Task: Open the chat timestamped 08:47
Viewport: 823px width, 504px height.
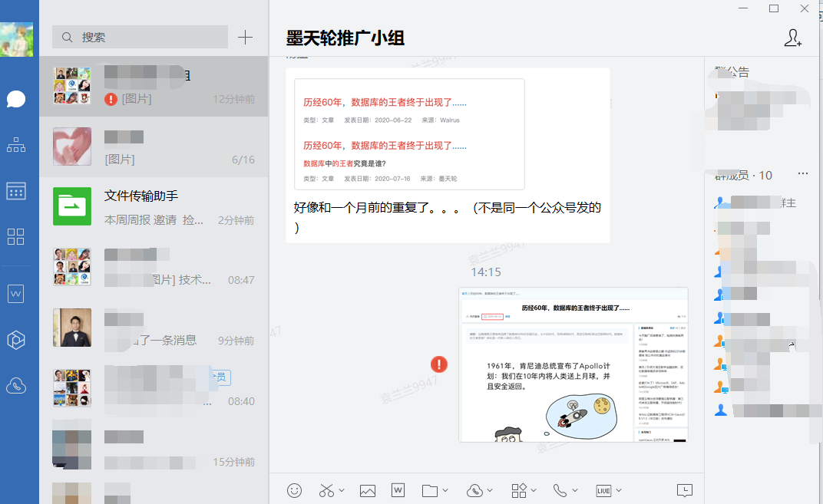Action: tap(154, 268)
